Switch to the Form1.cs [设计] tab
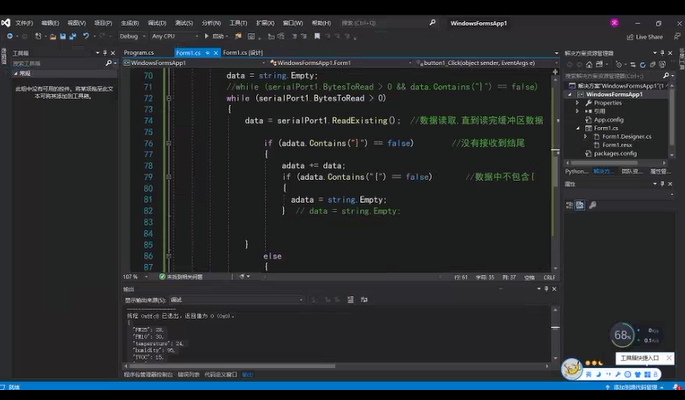Screen dimensions: 685x400 pos(243,53)
